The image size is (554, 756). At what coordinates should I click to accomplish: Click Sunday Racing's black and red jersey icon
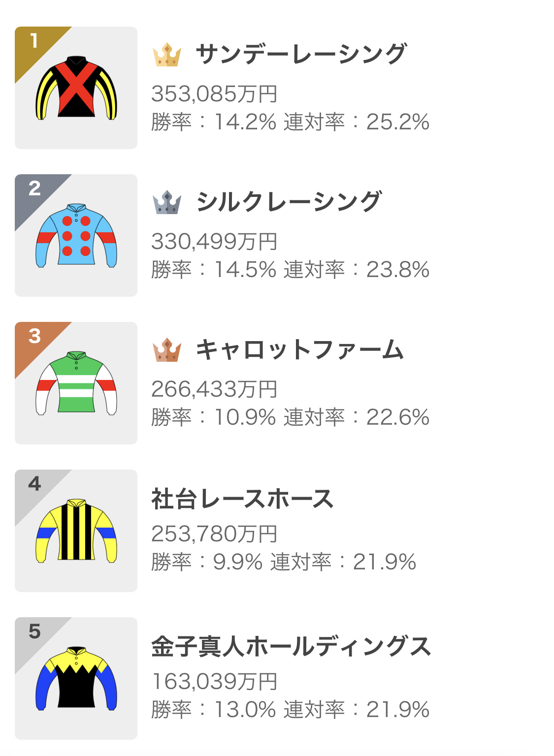pyautogui.click(x=76, y=88)
